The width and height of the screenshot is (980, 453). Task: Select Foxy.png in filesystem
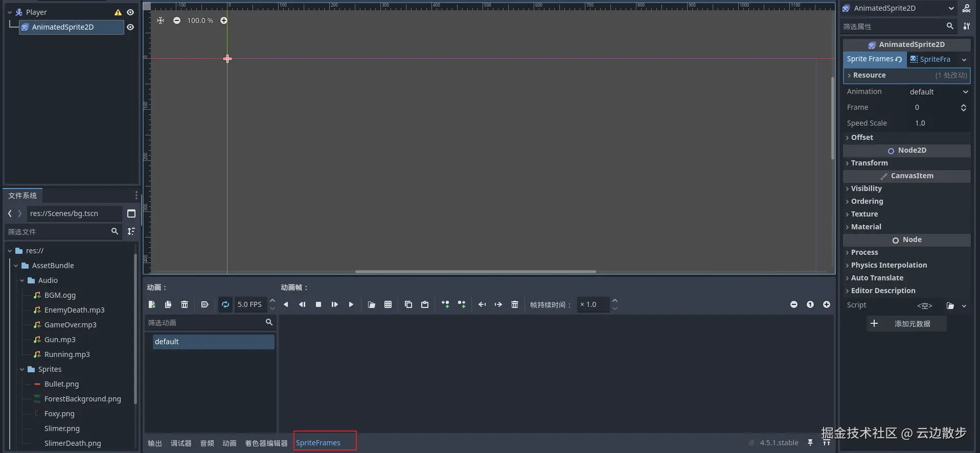(x=59, y=414)
